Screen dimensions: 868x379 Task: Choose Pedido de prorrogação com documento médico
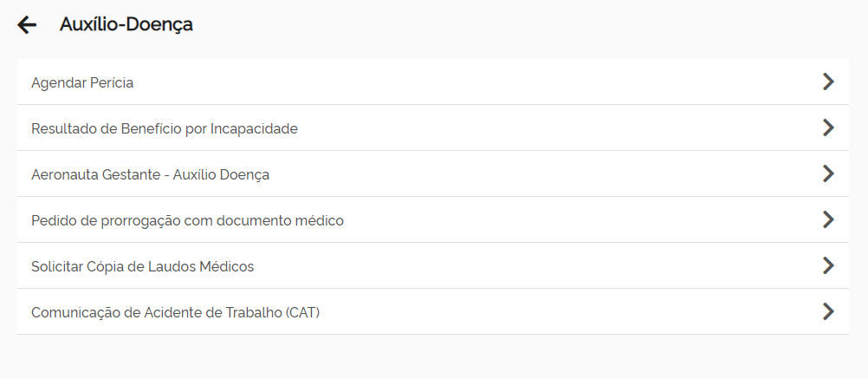187,220
